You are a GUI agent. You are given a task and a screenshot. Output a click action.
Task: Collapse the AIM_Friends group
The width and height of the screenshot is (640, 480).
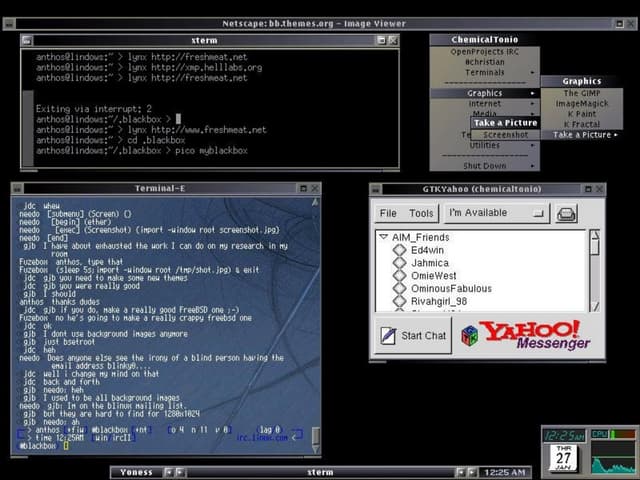tap(384, 237)
